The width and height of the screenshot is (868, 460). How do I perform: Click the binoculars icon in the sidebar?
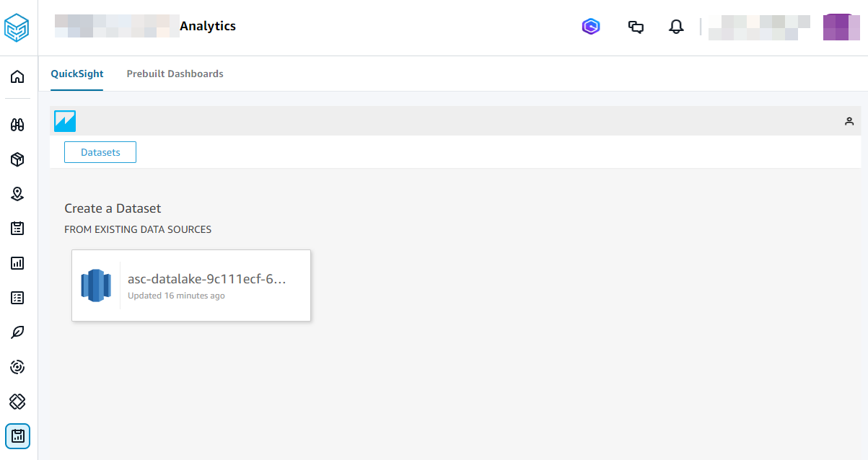[x=17, y=125]
